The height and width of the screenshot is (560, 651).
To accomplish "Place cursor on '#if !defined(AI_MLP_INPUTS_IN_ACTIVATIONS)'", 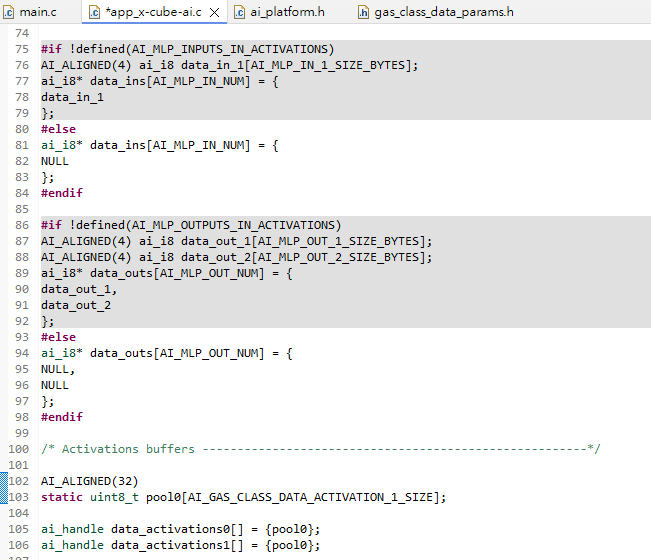I will (187, 49).
